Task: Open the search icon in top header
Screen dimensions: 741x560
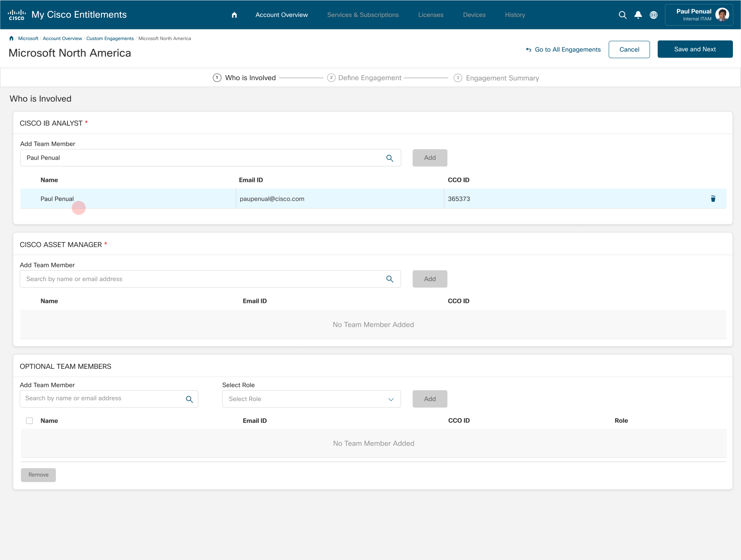Action: tap(623, 15)
